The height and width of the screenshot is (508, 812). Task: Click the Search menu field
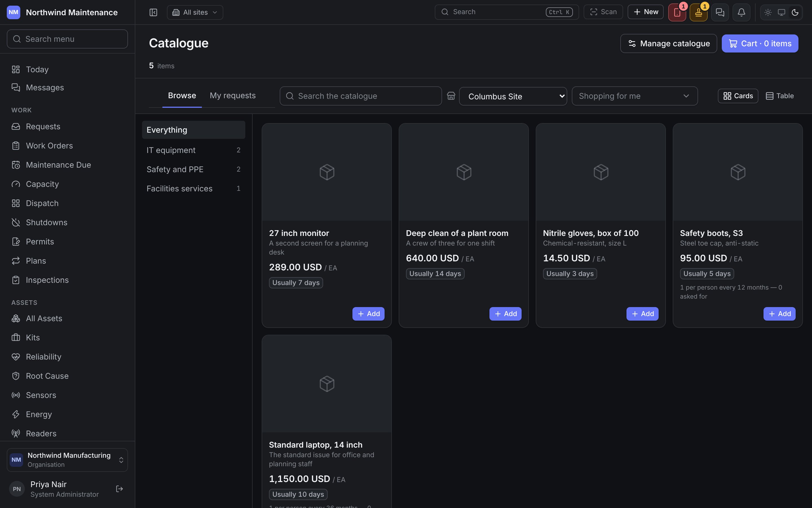(67, 39)
